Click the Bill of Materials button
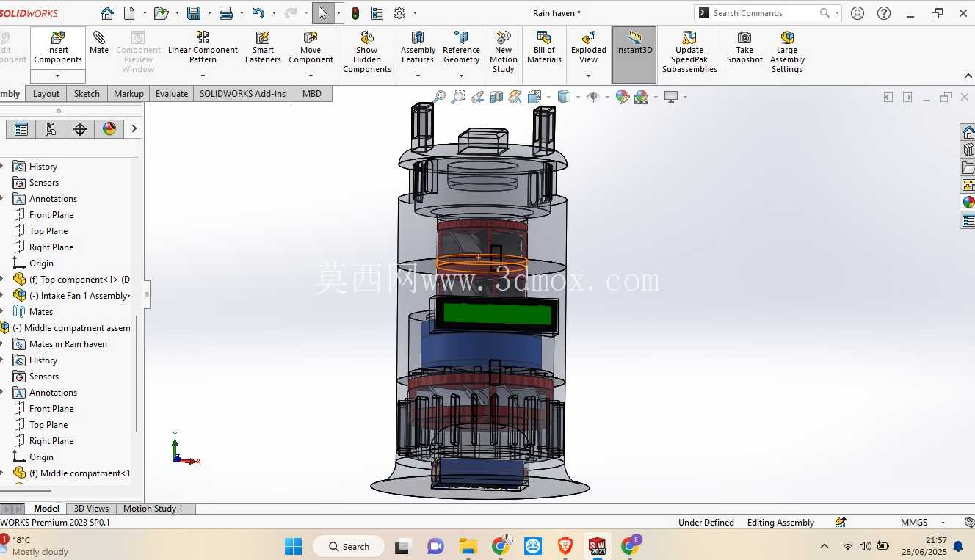The width and height of the screenshot is (975, 560). (544, 47)
